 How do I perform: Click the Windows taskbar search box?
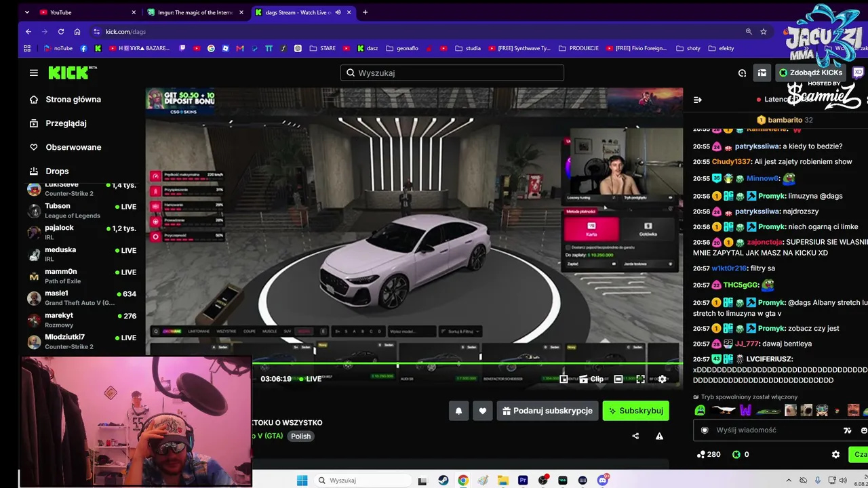point(363,481)
